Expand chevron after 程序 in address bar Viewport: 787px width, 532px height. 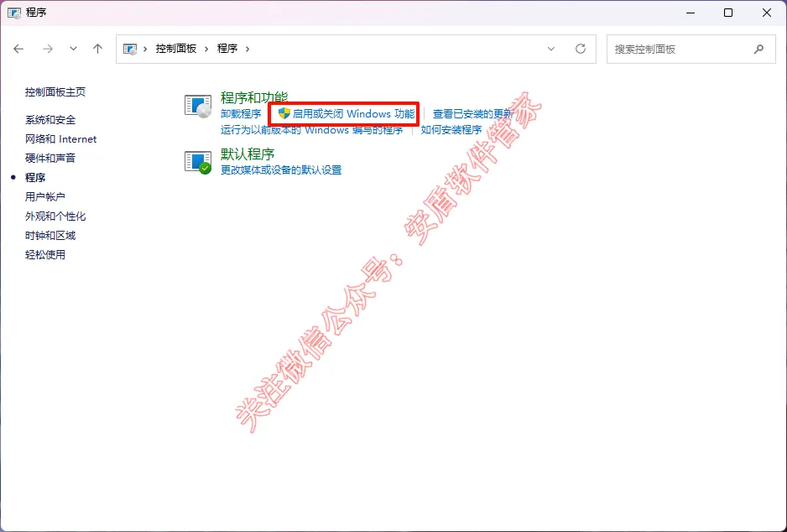(248, 49)
